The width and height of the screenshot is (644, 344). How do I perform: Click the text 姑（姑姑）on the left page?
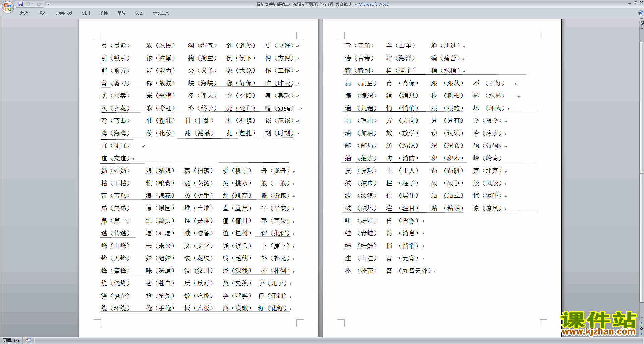click(115, 171)
